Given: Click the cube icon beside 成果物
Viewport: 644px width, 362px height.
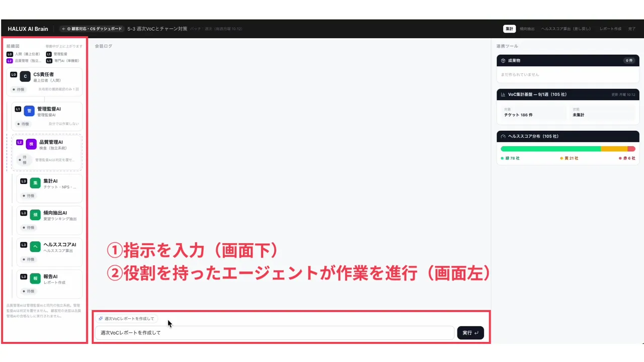Looking at the screenshot, I should click(503, 60).
